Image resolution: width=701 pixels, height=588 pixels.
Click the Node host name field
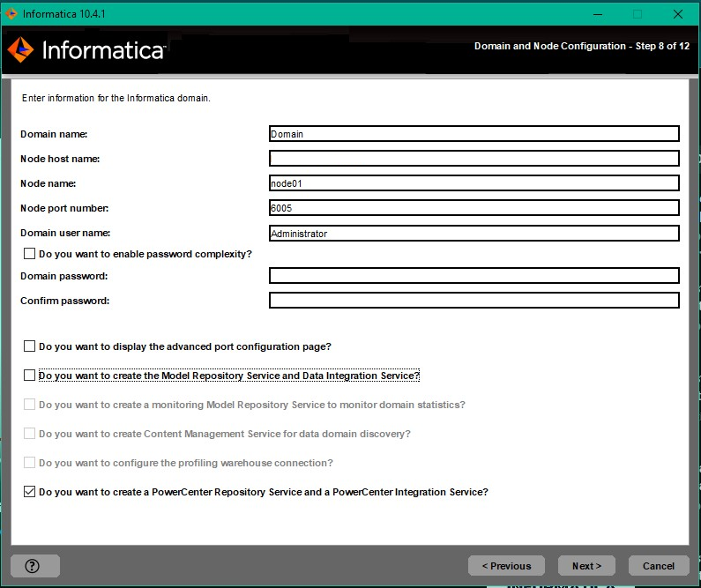coord(474,158)
